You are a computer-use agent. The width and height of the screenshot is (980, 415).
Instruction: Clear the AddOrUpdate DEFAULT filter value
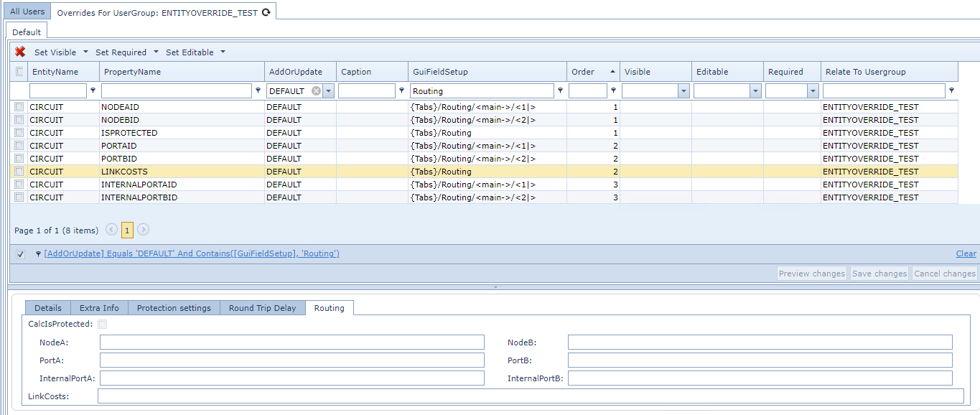(x=316, y=91)
